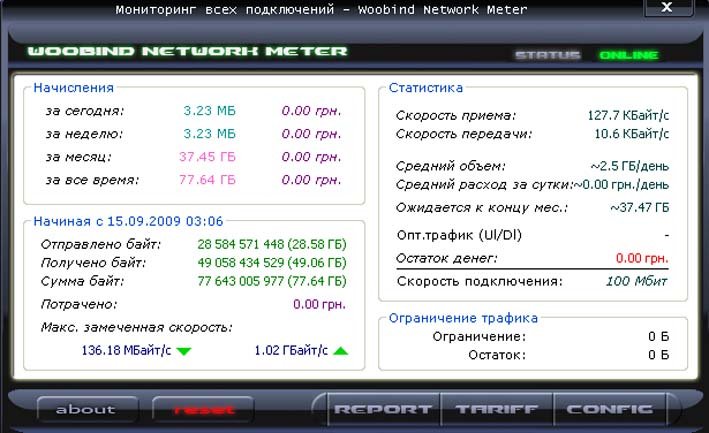Click the Остаток 0 Б value

point(658,355)
